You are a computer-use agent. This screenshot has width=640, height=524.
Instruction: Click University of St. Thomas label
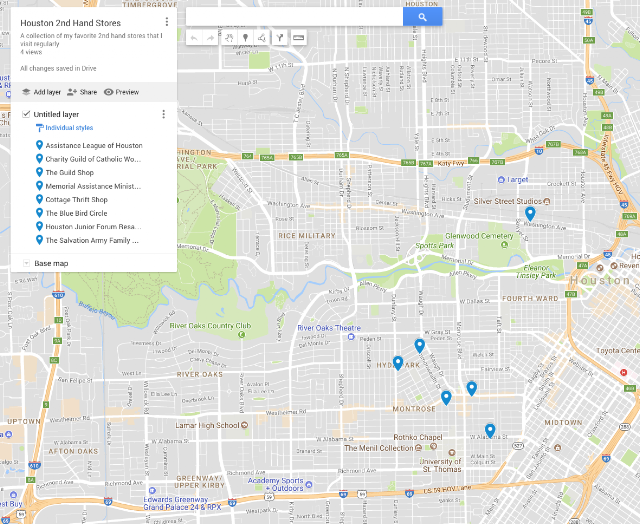coord(441,465)
